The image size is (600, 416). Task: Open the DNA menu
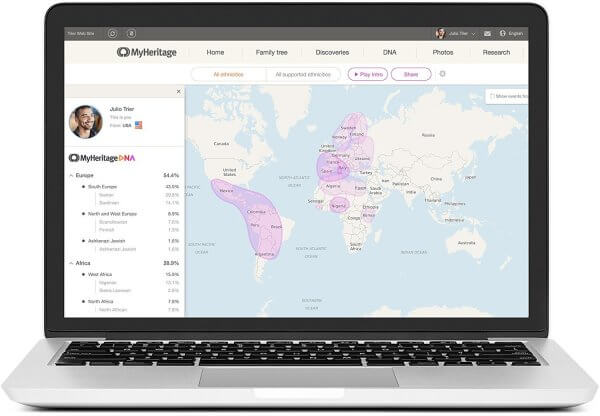coord(390,52)
